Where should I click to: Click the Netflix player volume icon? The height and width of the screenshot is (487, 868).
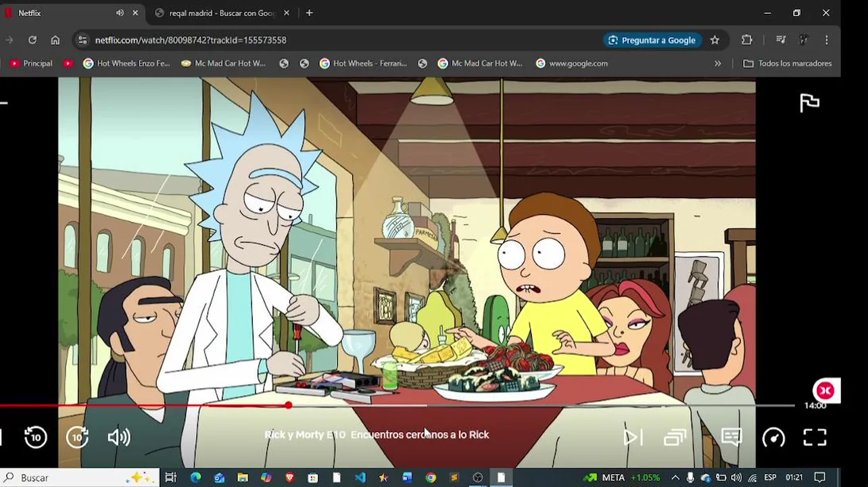(x=119, y=437)
